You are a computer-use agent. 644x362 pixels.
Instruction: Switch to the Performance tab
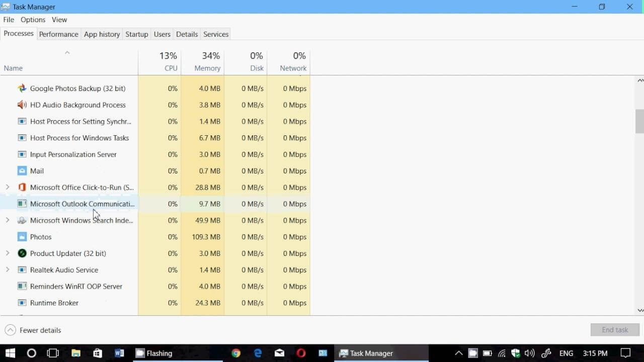coord(58,34)
